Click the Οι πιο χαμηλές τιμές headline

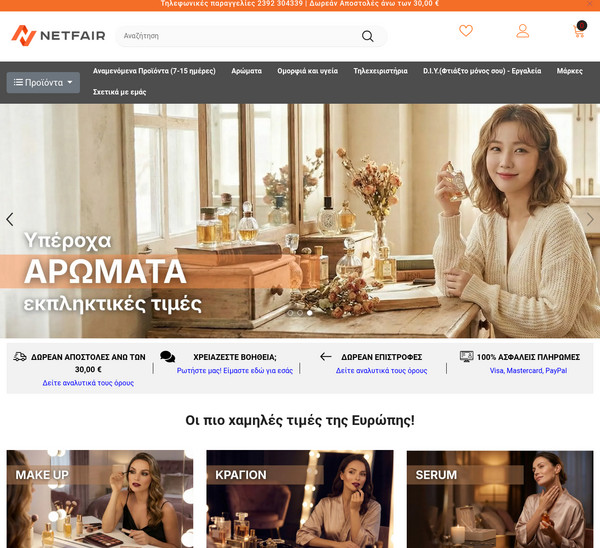(x=300, y=421)
